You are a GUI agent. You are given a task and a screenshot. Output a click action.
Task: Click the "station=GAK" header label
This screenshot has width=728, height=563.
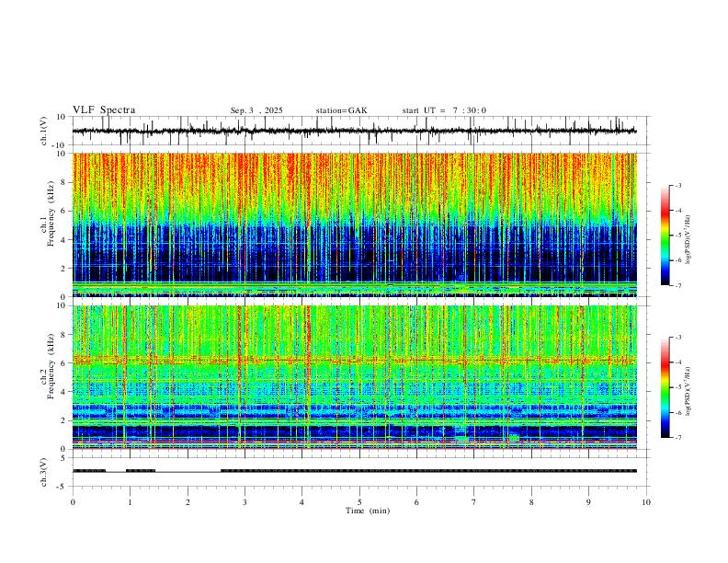click(x=341, y=110)
